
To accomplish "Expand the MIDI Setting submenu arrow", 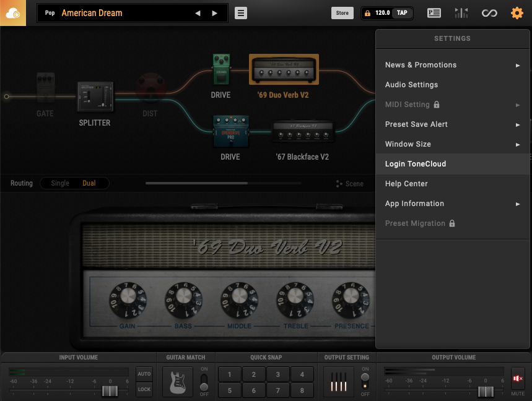I will (x=518, y=105).
